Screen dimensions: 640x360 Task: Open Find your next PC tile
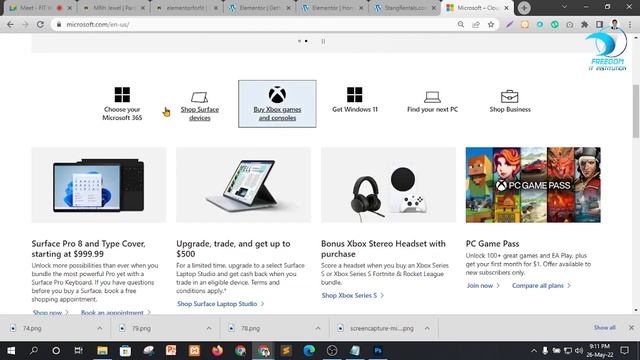pos(432,101)
